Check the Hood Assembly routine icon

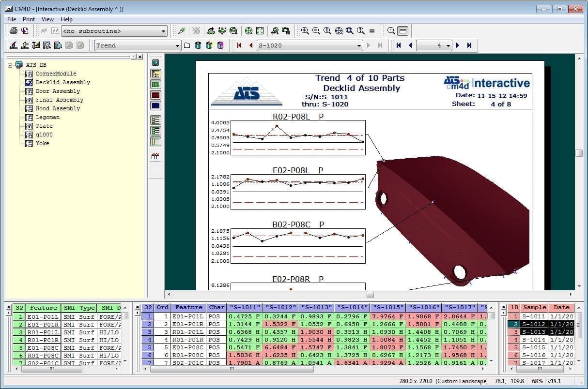29,108
